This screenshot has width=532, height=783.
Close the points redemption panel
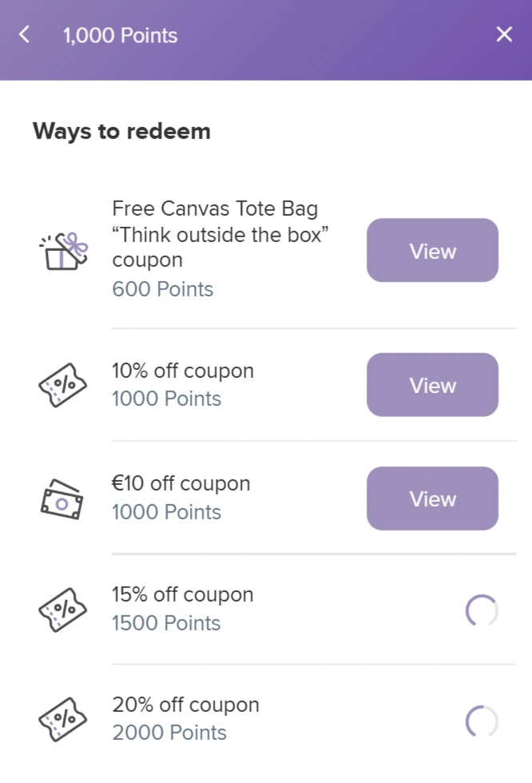pos(504,34)
